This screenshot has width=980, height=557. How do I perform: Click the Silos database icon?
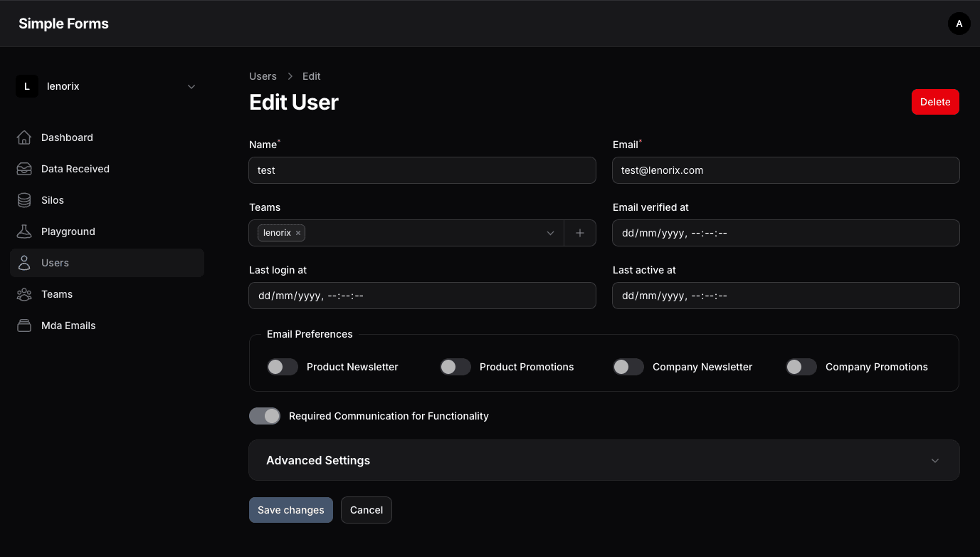24,200
